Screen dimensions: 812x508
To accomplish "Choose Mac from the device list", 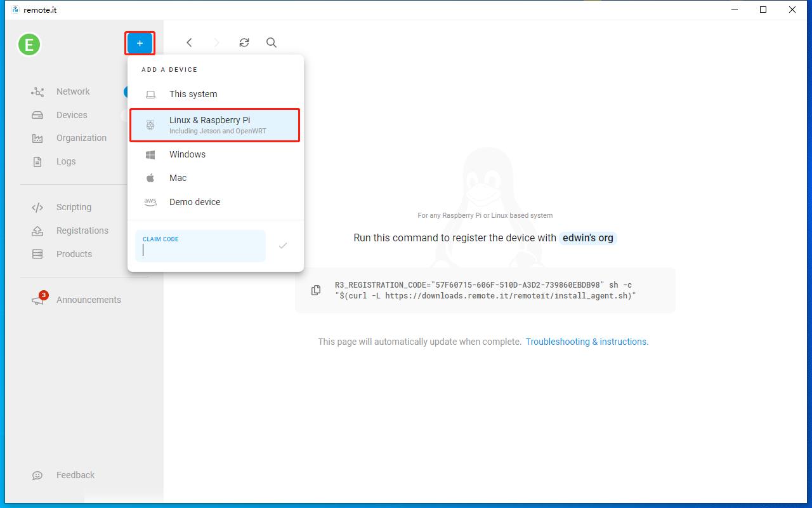I will click(216, 178).
